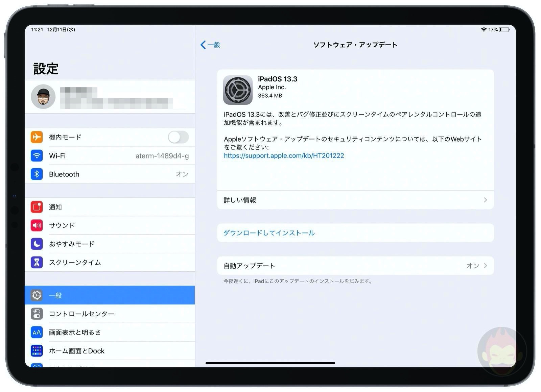
Task: Select スクリーンタイム in sidebar
Action: [110, 262]
